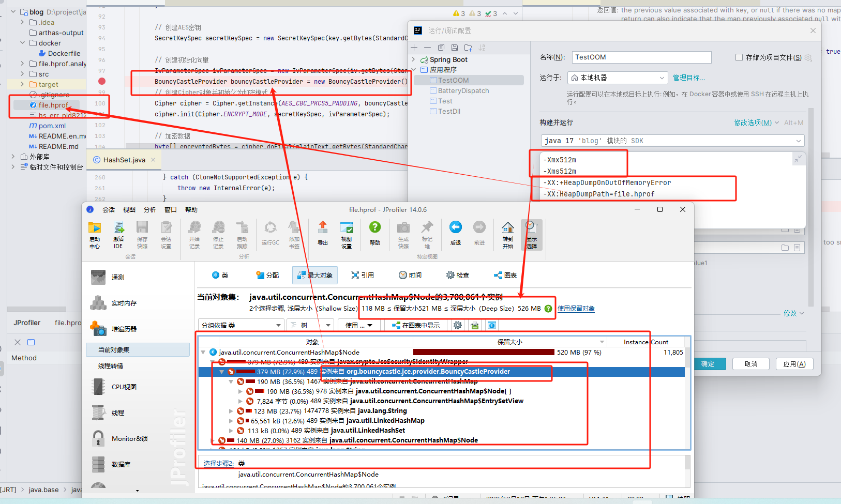Click the 名称 field containing TestOOM
The height and width of the screenshot is (504, 841).
coord(641,57)
